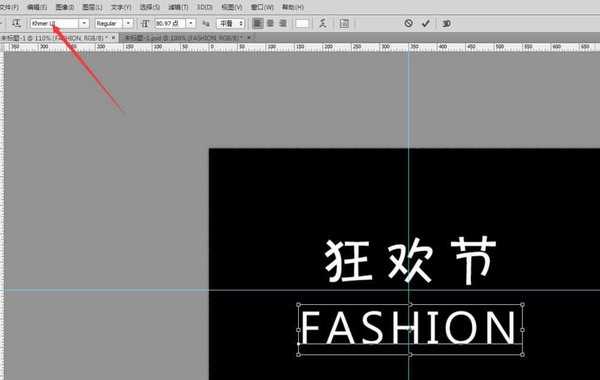
Task: Commit current text edits with checkmark
Action: (426, 24)
